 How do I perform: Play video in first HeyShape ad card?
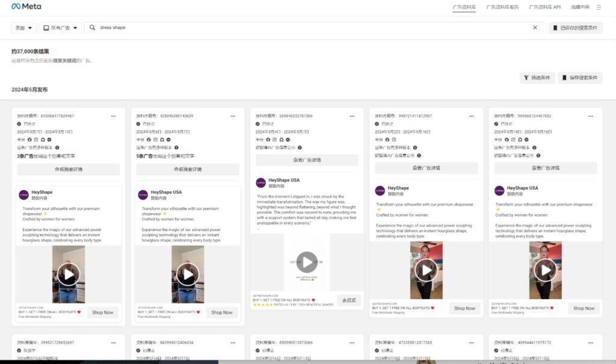[x=69, y=274]
